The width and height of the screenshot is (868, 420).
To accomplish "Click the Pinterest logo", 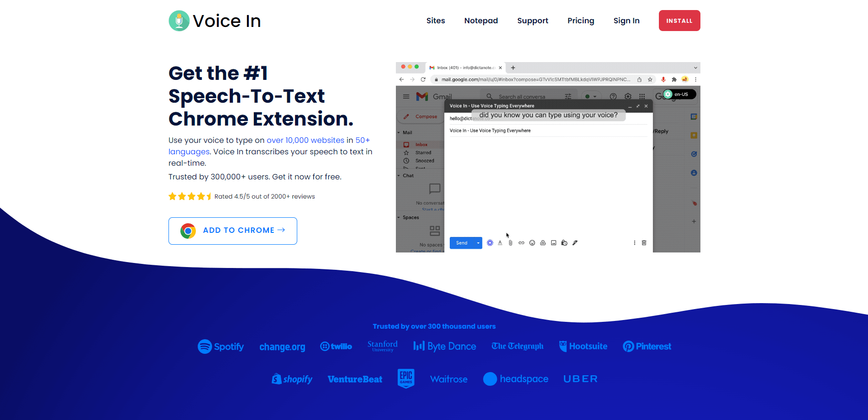I will 647,346.
